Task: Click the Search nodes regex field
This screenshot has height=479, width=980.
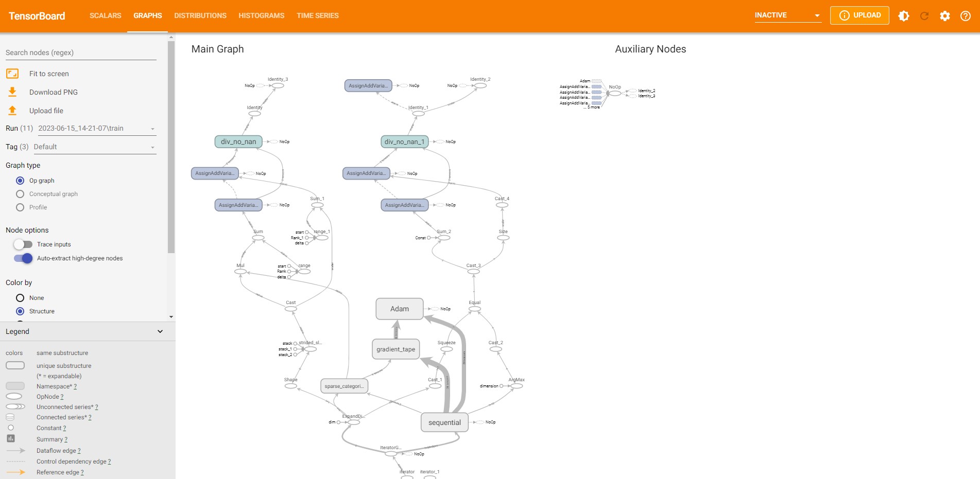Action: pos(81,52)
